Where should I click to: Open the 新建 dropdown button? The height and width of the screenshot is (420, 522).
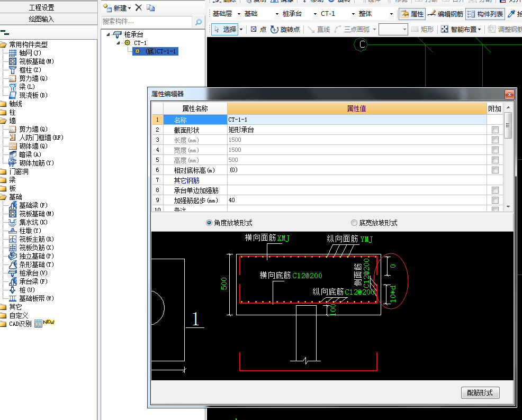[117, 8]
